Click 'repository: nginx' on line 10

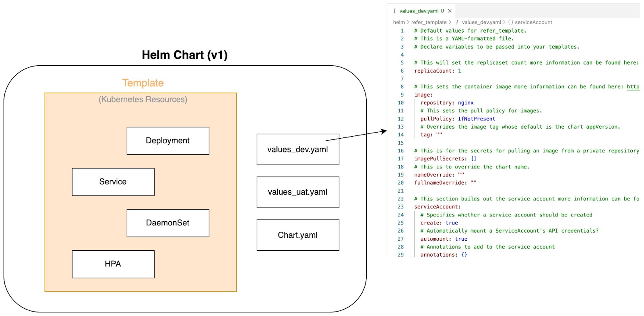point(447,103)
